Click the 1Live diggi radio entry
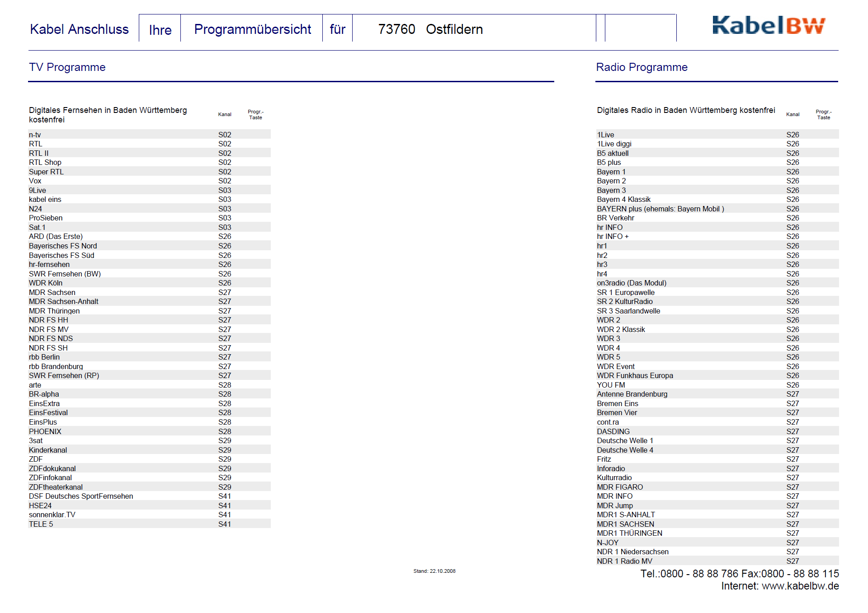The image size is (868, 613). (613, 144)
